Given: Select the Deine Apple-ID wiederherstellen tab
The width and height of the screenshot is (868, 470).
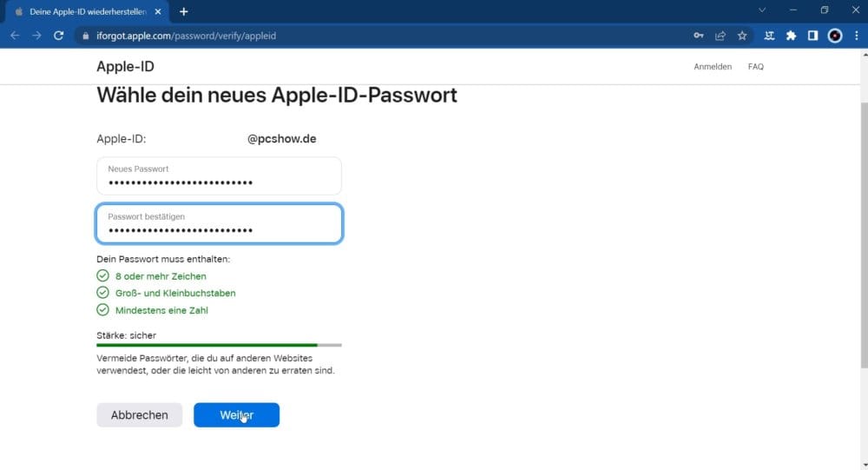Looking at the screenshot, I should (88, 11).
